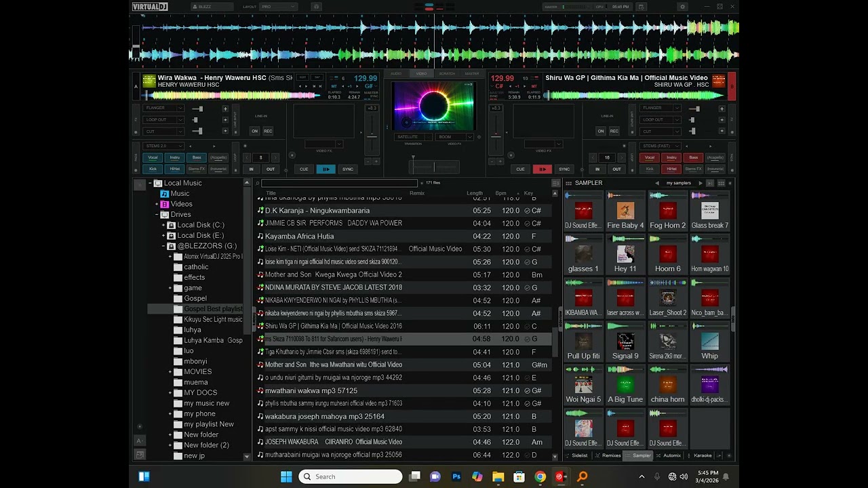
Task: Click the boom video FX settings gear
Action: (x=479, y=137)
